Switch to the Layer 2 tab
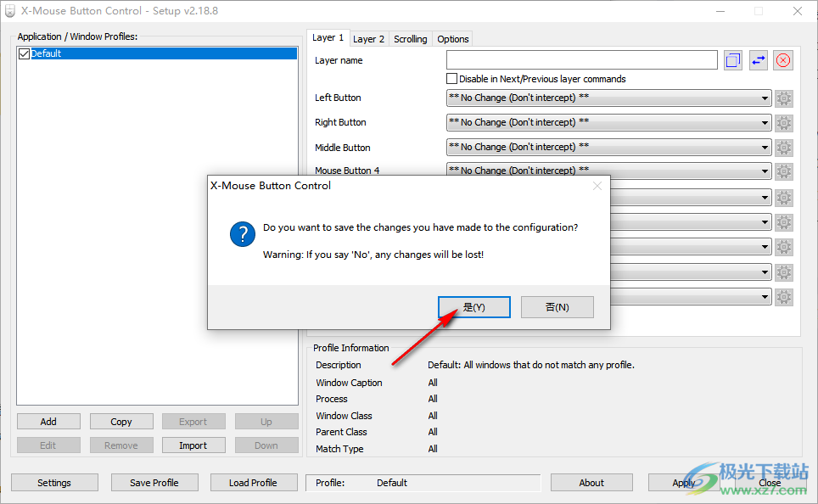This screenshot has width=818, height=504. [368, 39]
